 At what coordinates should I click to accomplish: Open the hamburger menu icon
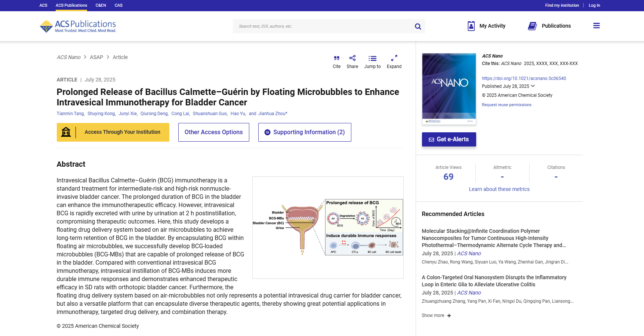coord(596,26)
